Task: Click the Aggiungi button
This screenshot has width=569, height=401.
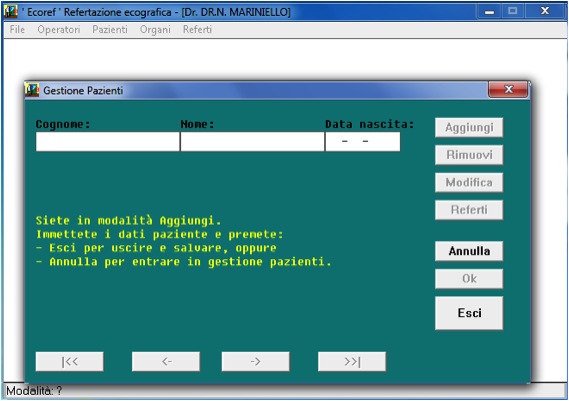Action: [x=469, y=127]
